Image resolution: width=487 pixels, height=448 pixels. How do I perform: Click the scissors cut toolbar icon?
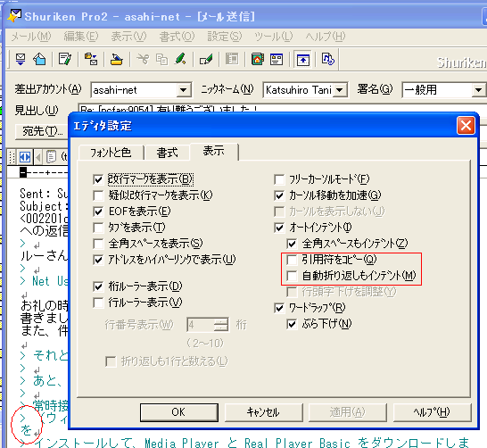point(143,59)
